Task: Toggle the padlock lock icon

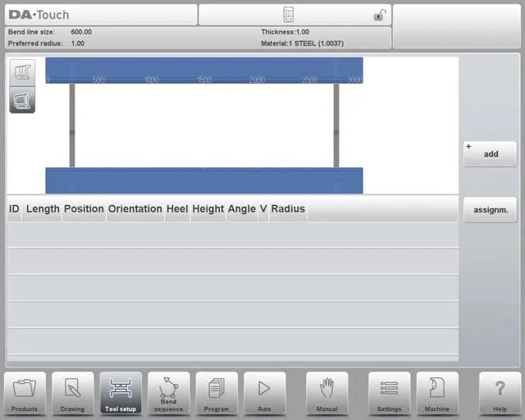Action: click(379, 15)
